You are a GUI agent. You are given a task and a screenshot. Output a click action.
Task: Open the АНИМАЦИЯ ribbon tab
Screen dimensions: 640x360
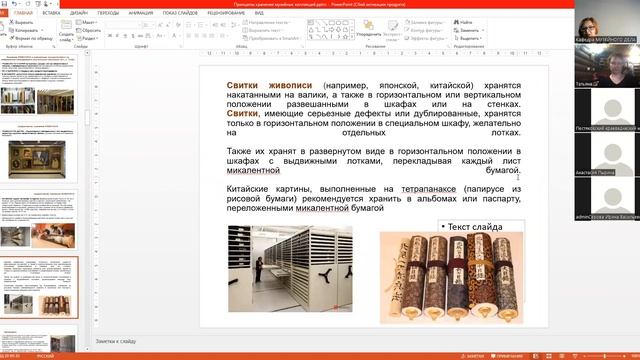pos(141,13)
